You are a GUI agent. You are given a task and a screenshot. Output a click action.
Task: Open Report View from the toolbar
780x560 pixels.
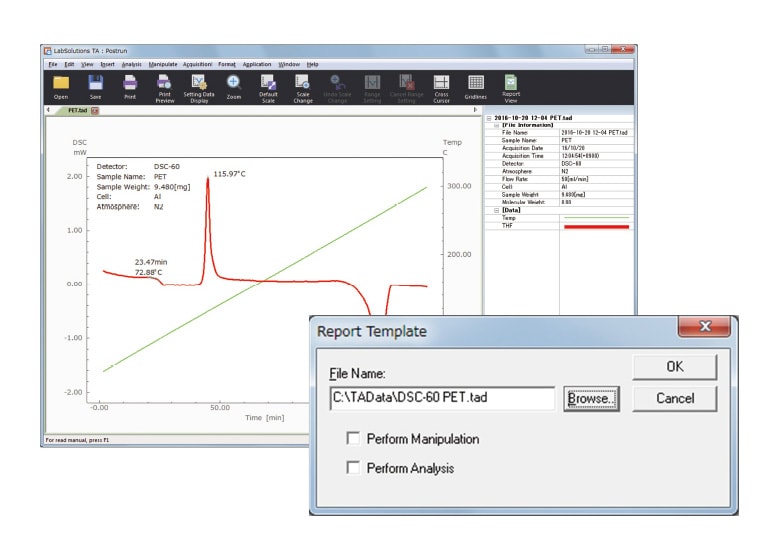tap(511, 86)
